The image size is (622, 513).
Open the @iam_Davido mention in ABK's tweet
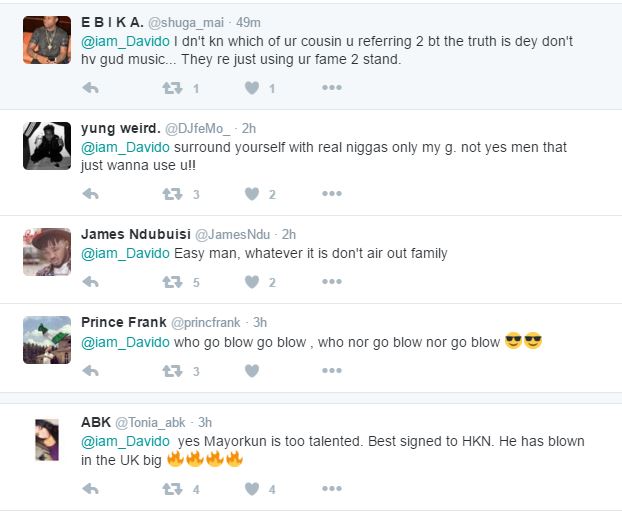(x=123, y=441)
